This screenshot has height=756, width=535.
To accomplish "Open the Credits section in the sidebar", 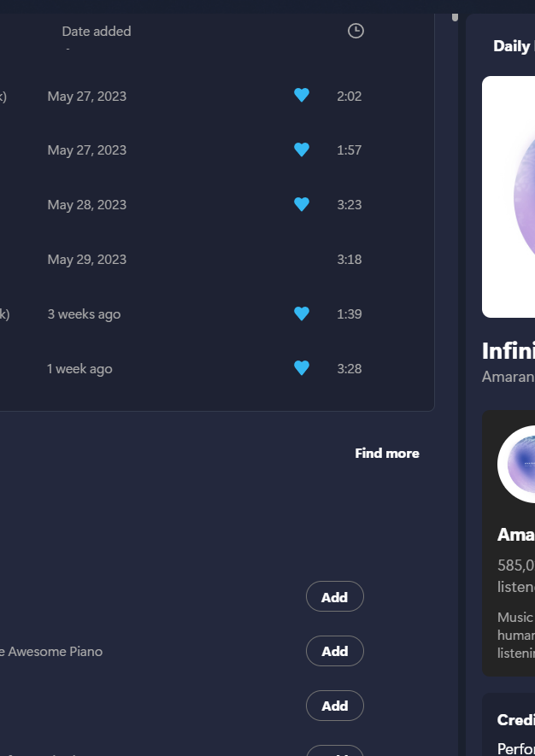I will [x=515, y=720].
